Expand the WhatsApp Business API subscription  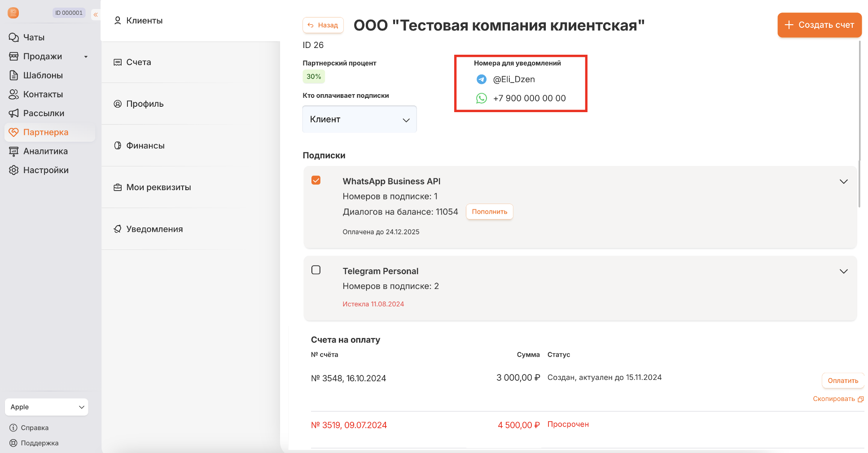tap(843, 182)
